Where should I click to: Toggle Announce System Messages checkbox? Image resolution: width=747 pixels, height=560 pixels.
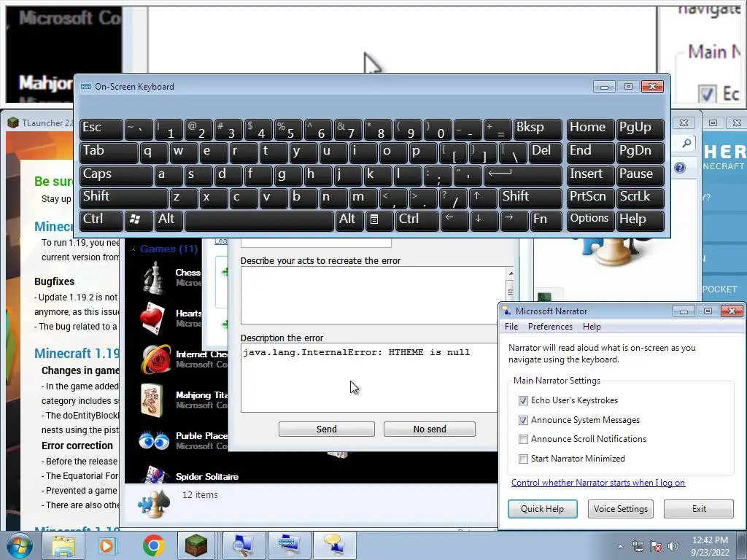523,420
